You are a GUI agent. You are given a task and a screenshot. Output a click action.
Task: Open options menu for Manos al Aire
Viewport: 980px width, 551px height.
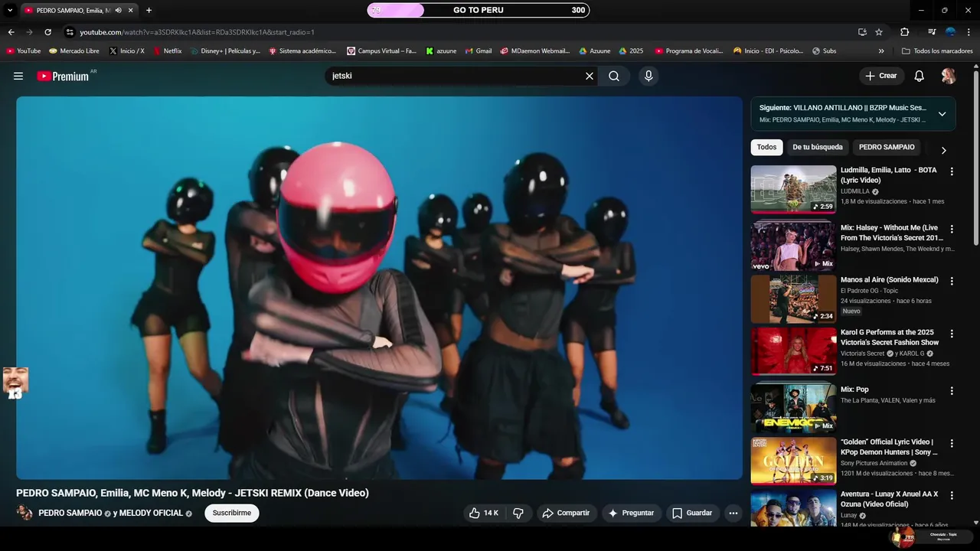pyautogui.click(x=952, y=281)
